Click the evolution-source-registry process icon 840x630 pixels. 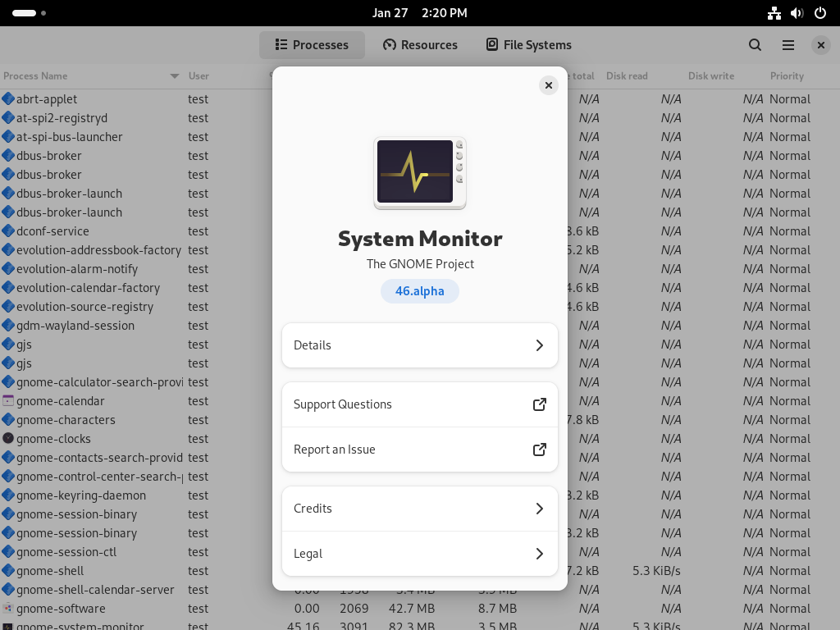click(8, 307)
